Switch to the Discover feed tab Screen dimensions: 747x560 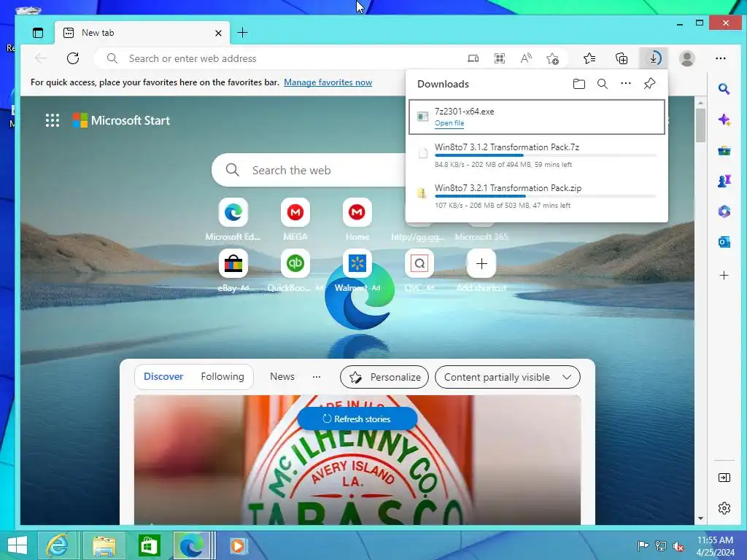tap(163, 377)
